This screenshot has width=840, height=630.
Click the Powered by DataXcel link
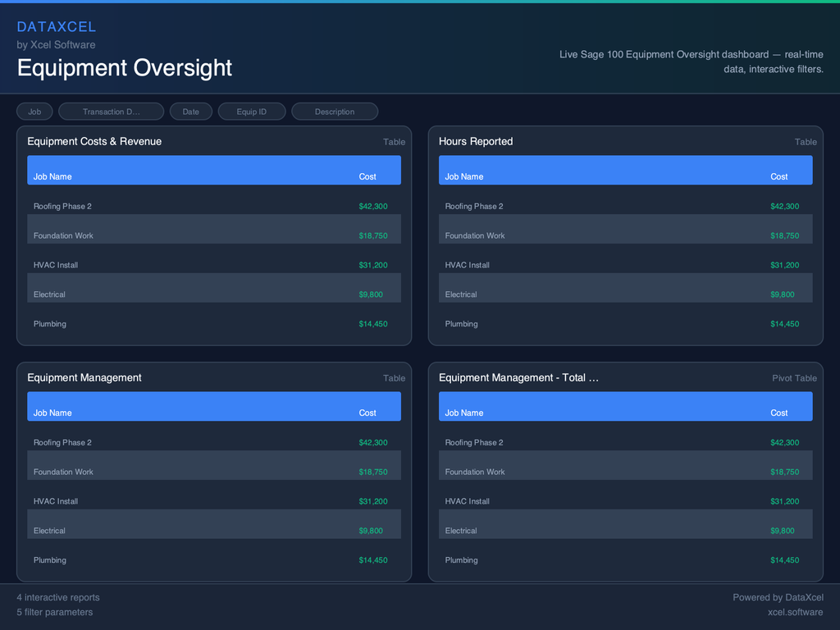point(778,597)
